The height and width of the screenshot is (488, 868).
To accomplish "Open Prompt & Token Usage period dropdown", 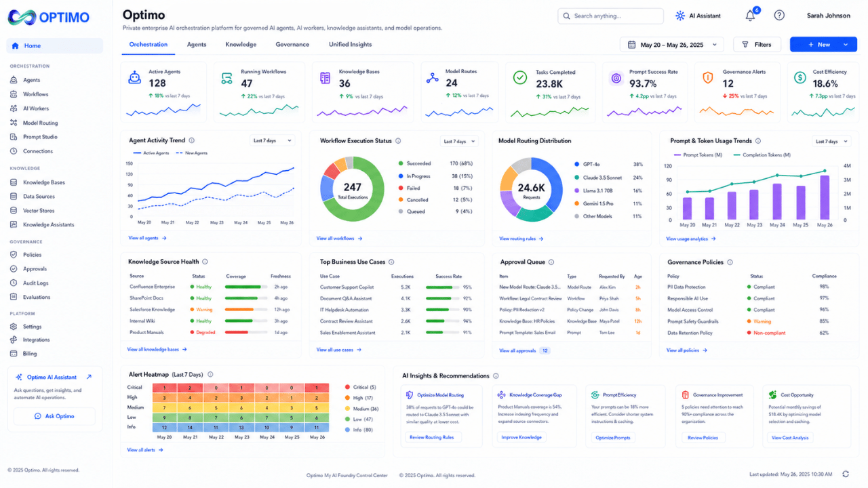I will click(x=831, y=142).
